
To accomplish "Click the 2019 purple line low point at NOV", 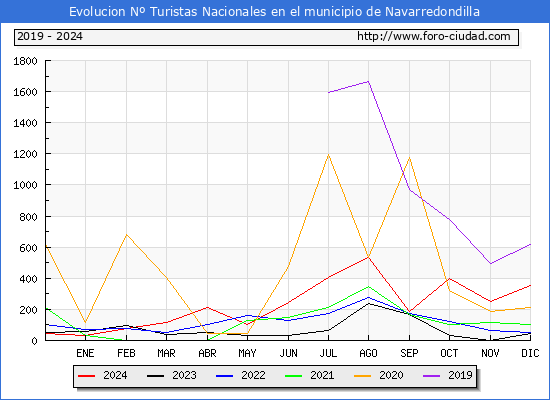I will click(490, 264).
